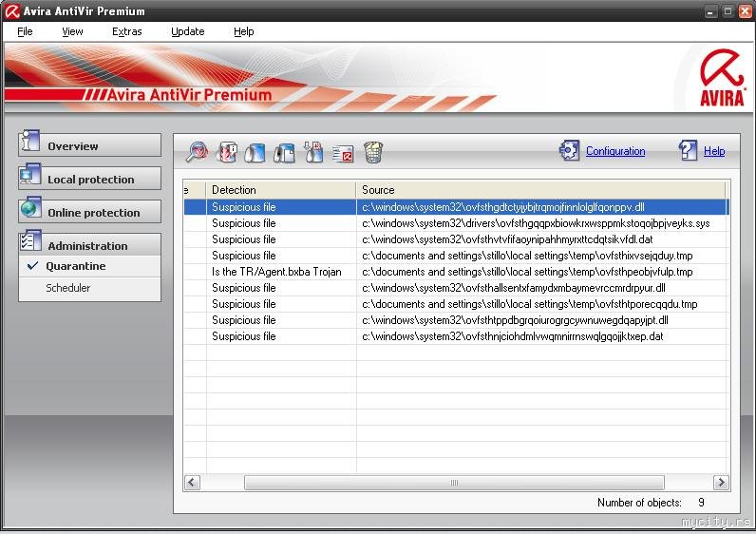
Task: Restore the selected object from quarantine
Action: point(255,152)
